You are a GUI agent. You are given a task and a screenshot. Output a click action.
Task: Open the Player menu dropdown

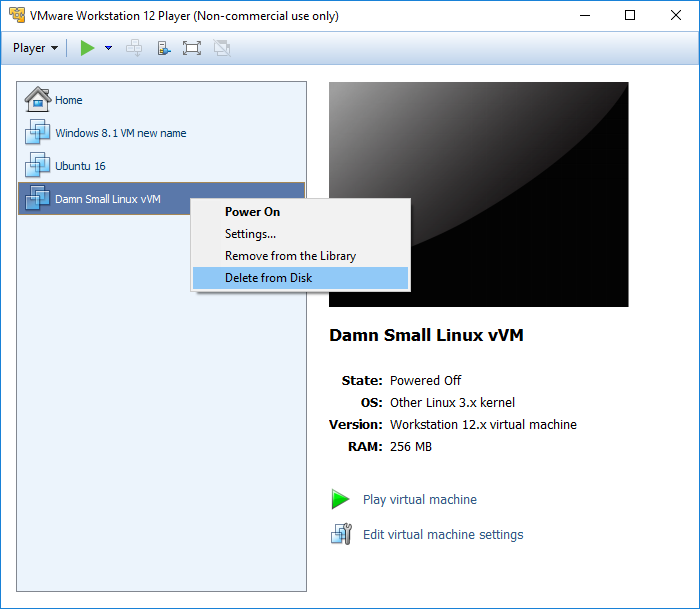[35, 48]
